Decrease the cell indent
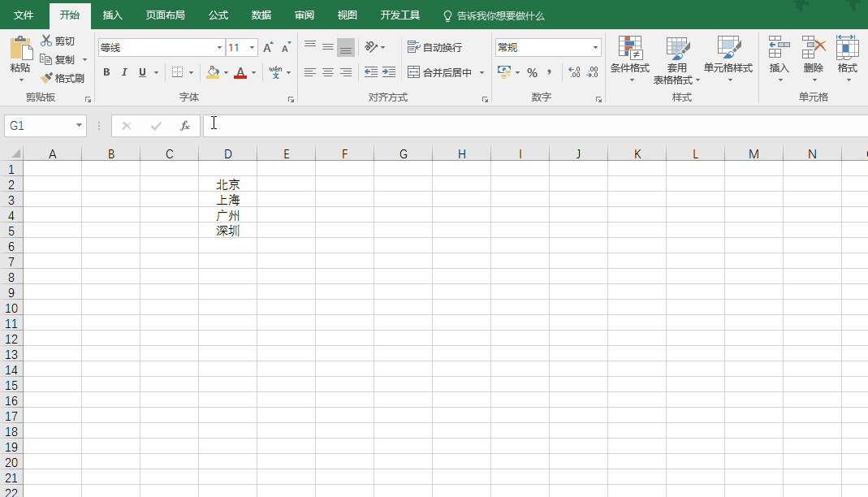Viewport: 868px width, 497px height. tap(371, 72)
